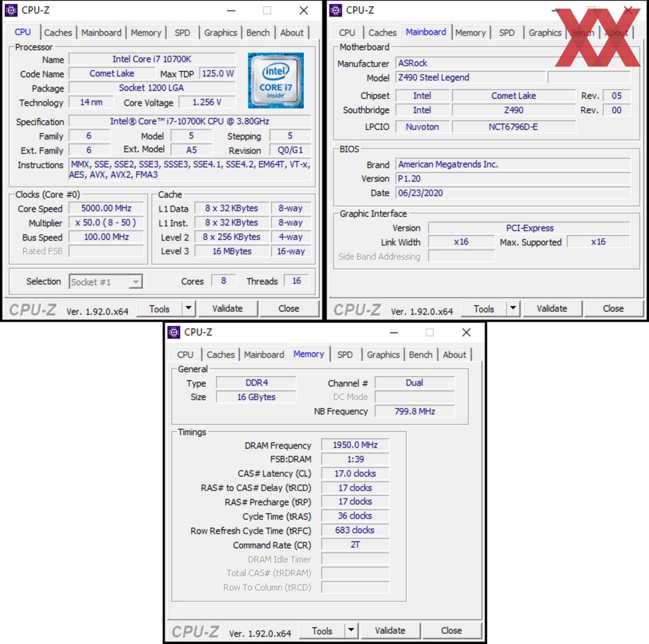This screenshot has height=644, width=649.
Task: Switch to the Mainboard tab in the Memory window
Action: [264, 354]
